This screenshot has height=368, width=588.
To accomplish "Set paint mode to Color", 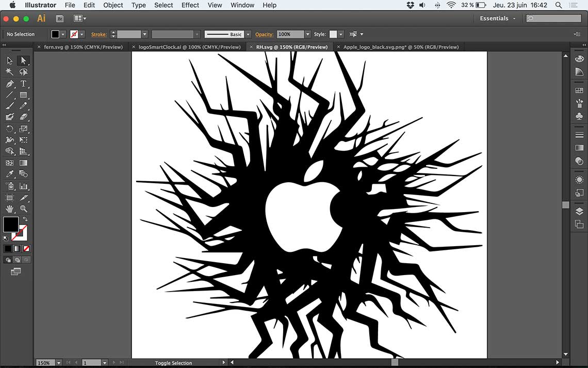I will pyautogui.click(x=8, y=248).
